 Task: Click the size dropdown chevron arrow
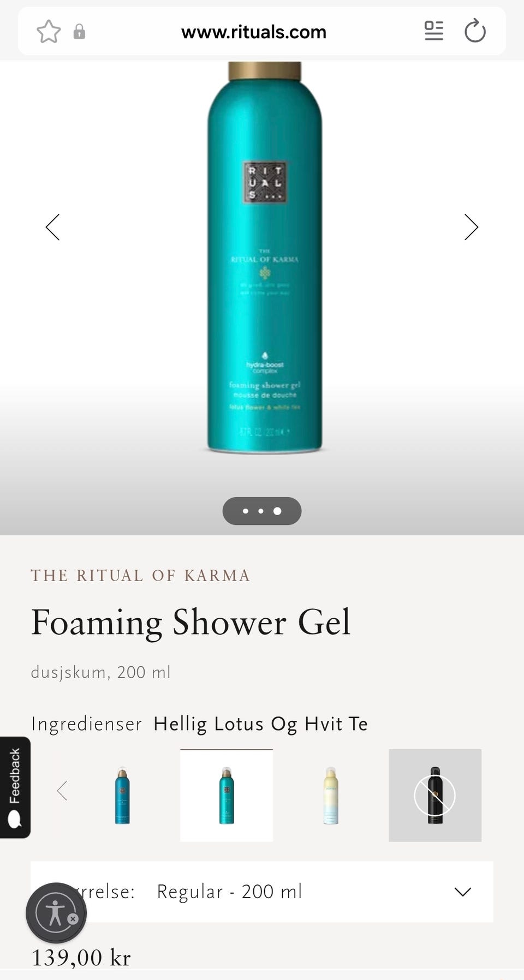pyautogui.click(x=463, y=892)
